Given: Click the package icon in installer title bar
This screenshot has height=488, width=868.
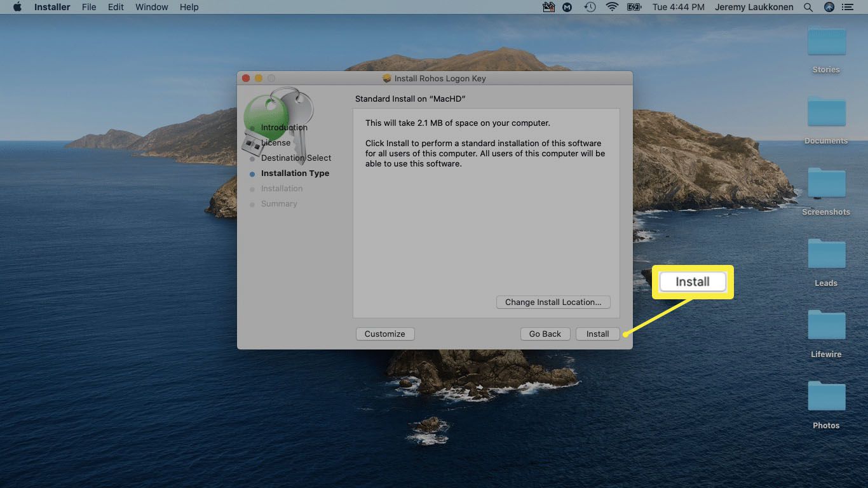Looking at the screenshot, I should [x=386, y=78].
